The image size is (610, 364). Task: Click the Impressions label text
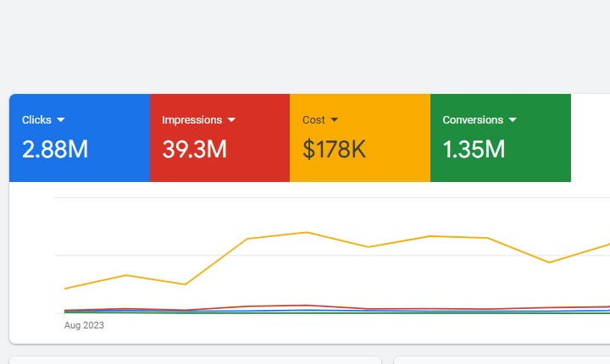coord(191,120)
